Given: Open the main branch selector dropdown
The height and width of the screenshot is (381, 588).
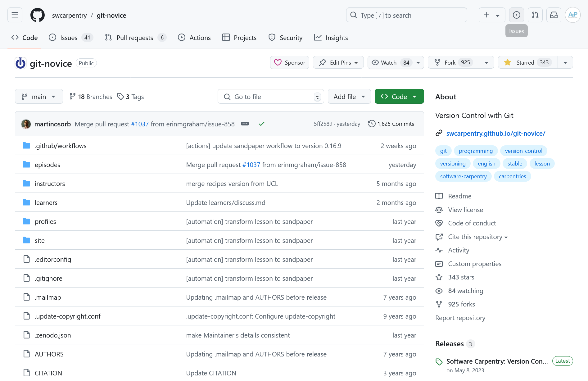Looking at the screenshot, I should coord(39,97).
